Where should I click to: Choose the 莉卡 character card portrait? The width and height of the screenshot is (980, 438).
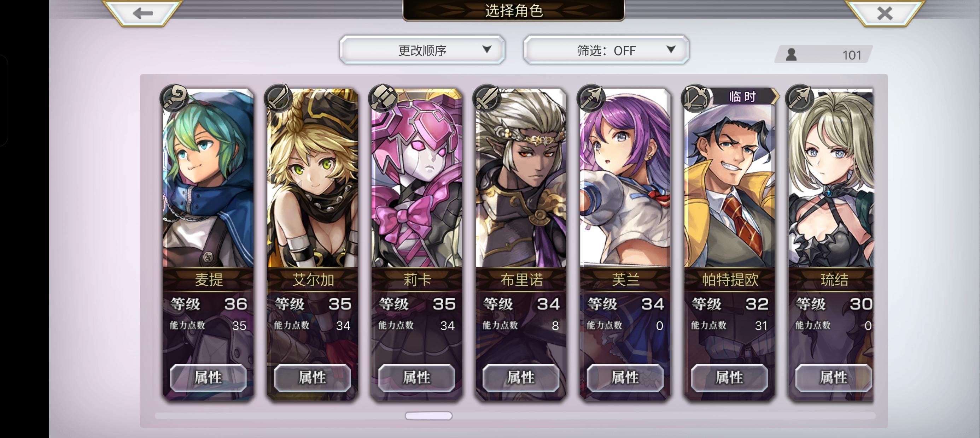click(x=416, y=178)
